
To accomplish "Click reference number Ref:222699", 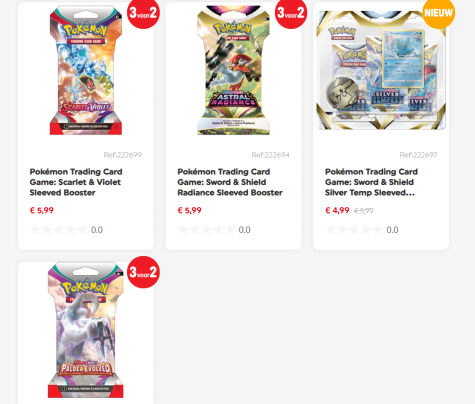I will coord(123,155).
